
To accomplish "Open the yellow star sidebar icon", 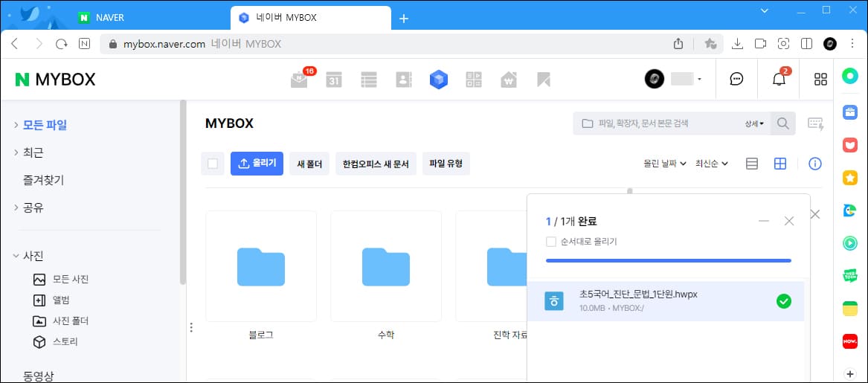I will pos(849,178).
